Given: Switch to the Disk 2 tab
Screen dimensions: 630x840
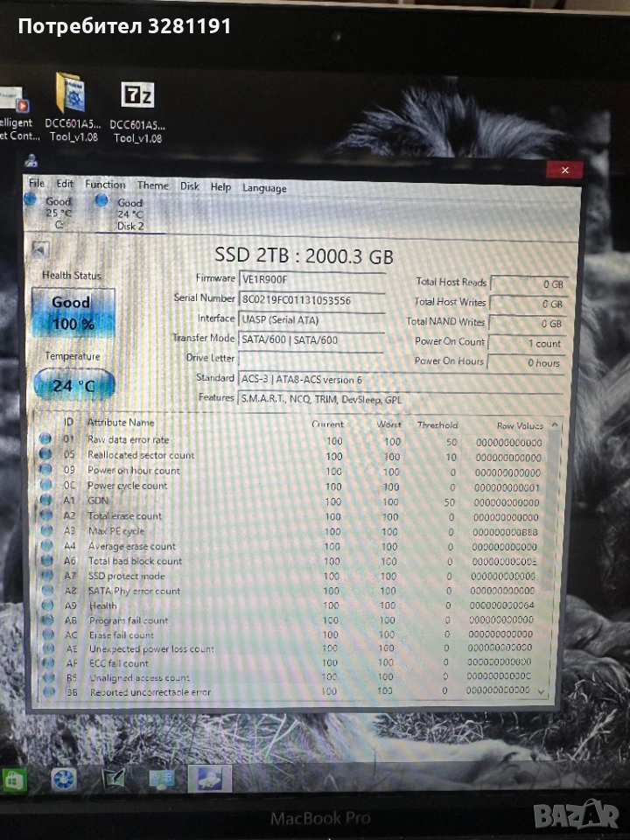Looking at the screenshot, I should [129, 213].
